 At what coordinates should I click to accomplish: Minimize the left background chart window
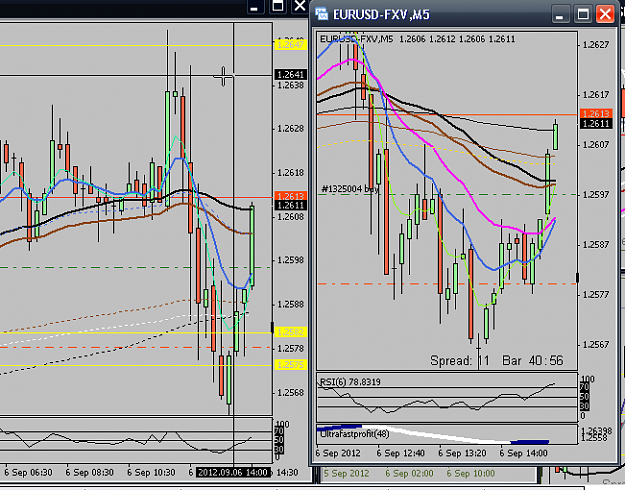pyautogui.click(x=254, y=6)
